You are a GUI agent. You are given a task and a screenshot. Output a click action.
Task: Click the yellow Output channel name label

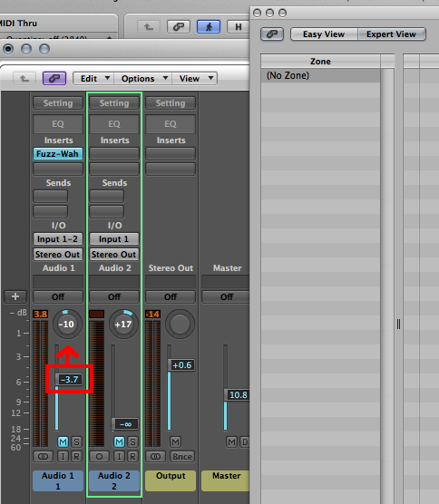click(171, 480)
